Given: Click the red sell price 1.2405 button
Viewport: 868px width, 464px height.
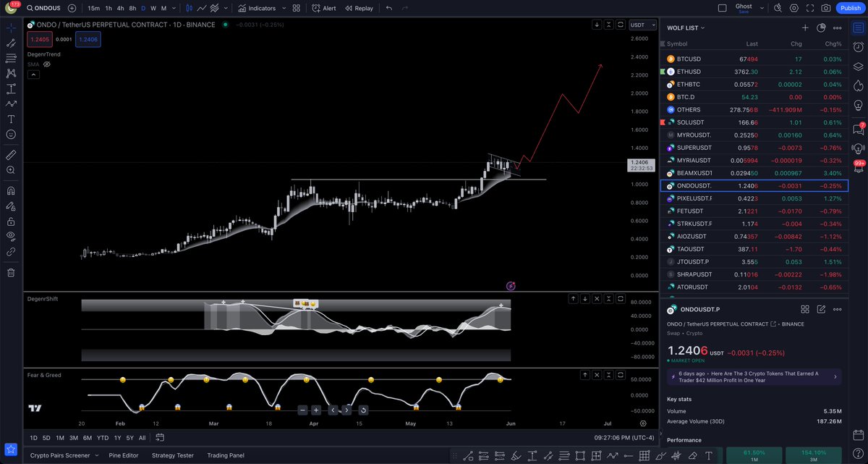Looking at the screenshot, I should tap(40, 39).
